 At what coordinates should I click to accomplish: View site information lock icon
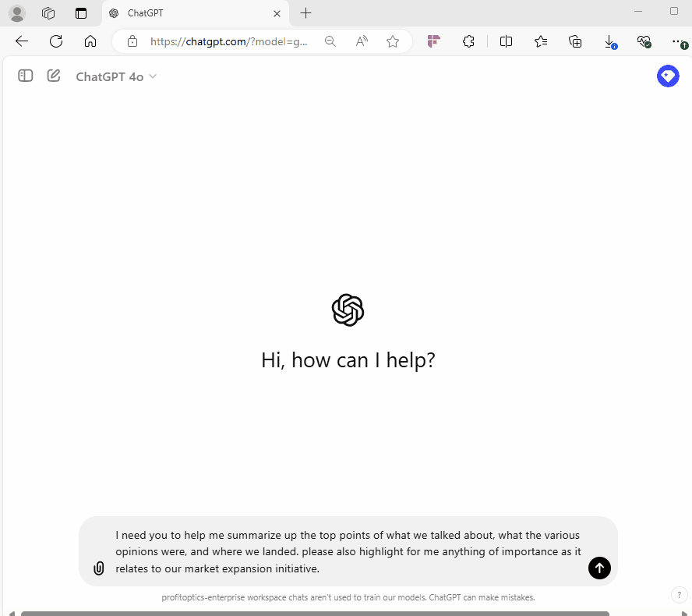click(x=132, y=41)
